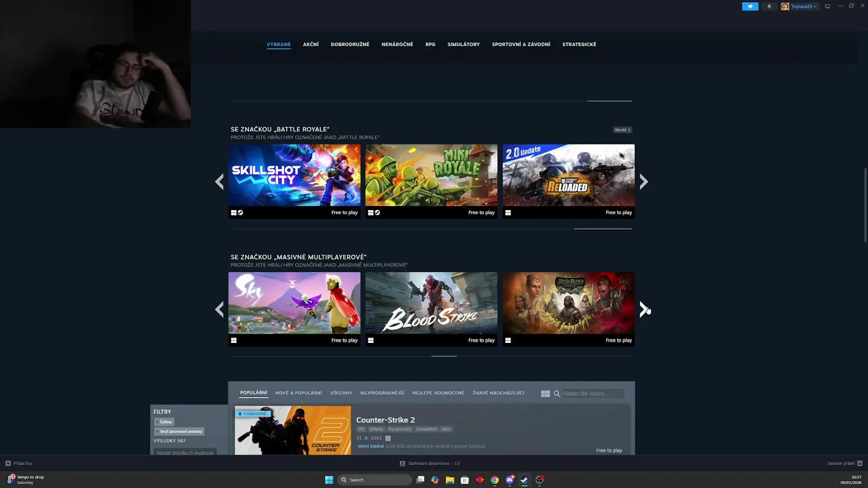The image size is (868, 488).
Task: Switch to Žhavé nadcházející tab
Action: coord(498,393)
